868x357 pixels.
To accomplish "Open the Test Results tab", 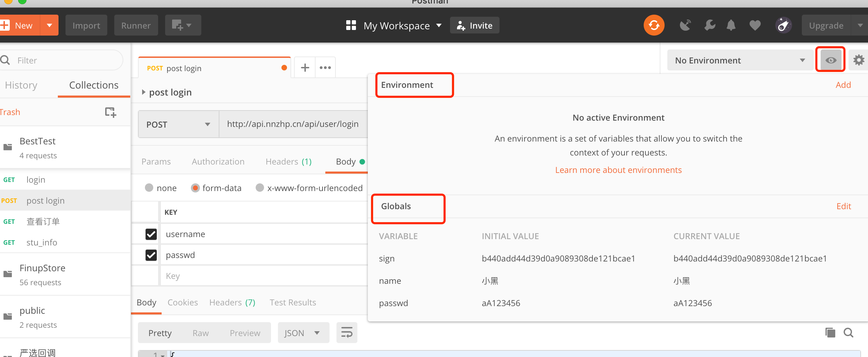I will coord(293,302).
